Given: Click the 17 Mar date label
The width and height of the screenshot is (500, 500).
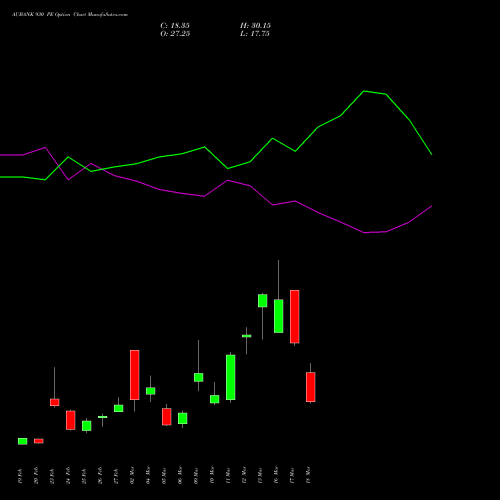Looking at the screenshot, I should click(x=292, y=475).
